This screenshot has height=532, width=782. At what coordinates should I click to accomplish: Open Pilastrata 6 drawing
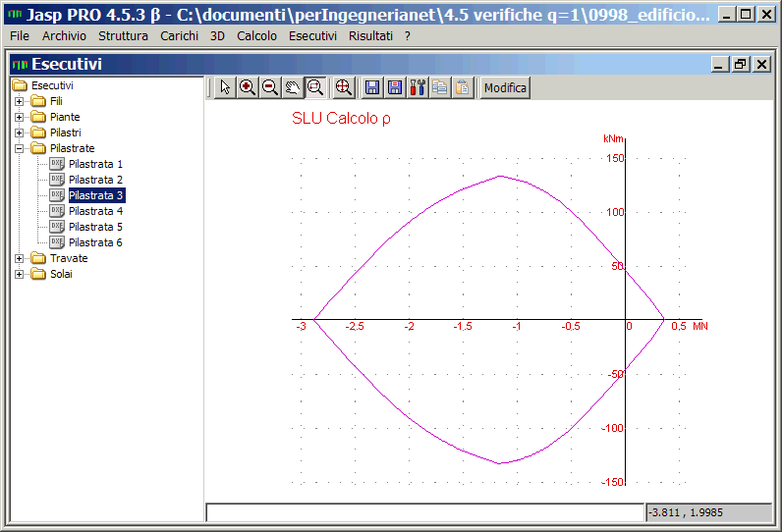click(95, 242)
